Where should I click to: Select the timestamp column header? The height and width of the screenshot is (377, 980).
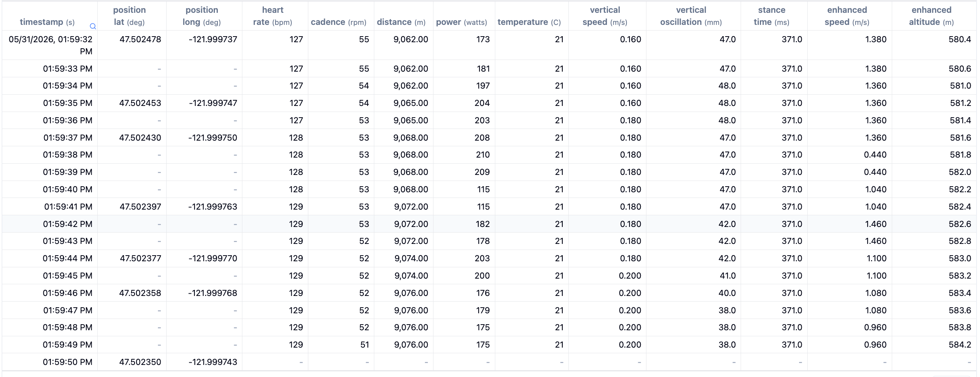pos(47,22)
